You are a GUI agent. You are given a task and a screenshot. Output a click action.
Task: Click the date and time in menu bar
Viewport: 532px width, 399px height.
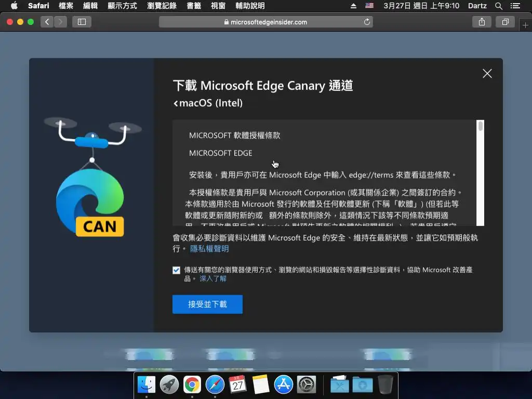click(421, 6)
